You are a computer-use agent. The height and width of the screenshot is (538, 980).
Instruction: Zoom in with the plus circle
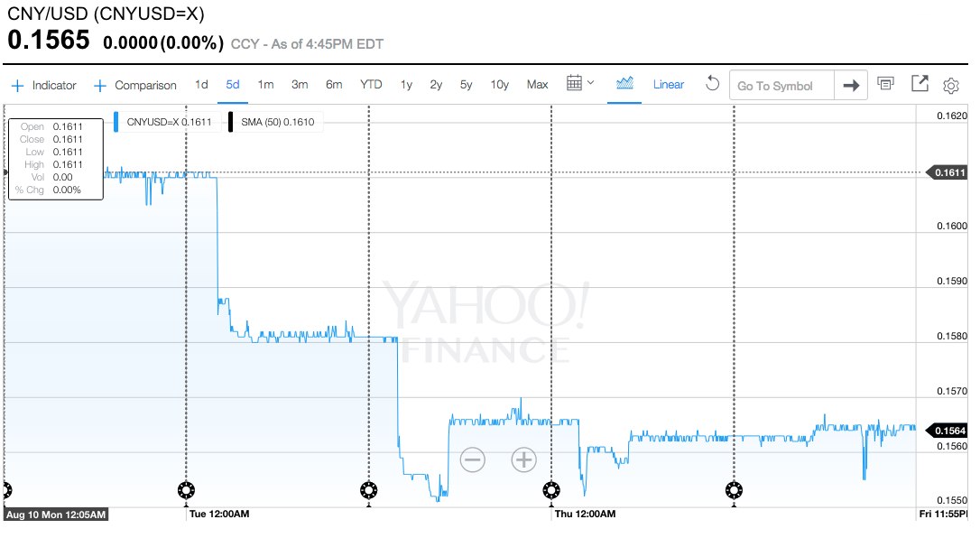tap(523, 459)
